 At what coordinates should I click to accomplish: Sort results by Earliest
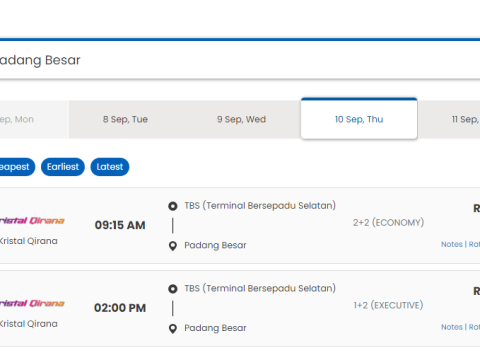[x=63, y=167]
